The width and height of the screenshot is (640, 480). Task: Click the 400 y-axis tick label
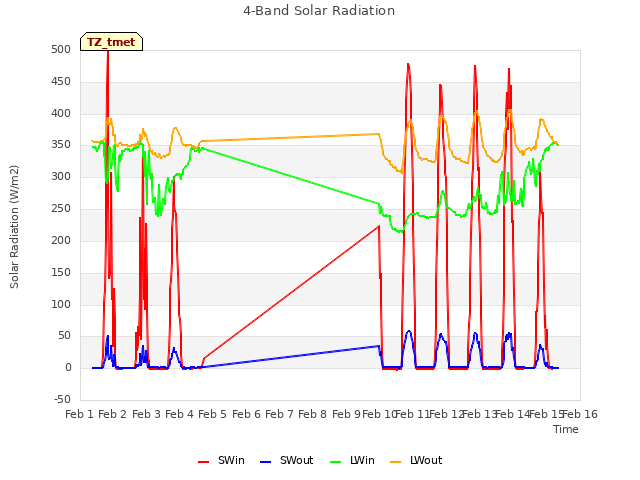click(x=61, y=113)
